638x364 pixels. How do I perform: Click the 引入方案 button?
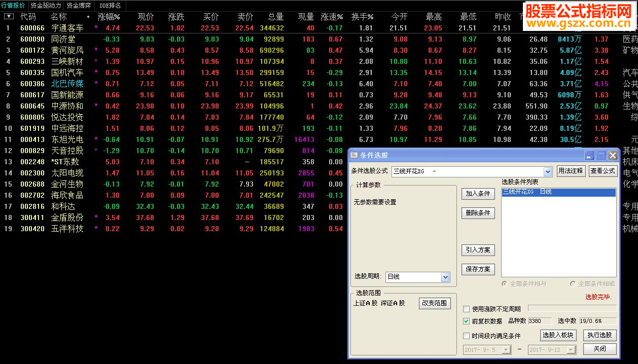tap(478, 250)
